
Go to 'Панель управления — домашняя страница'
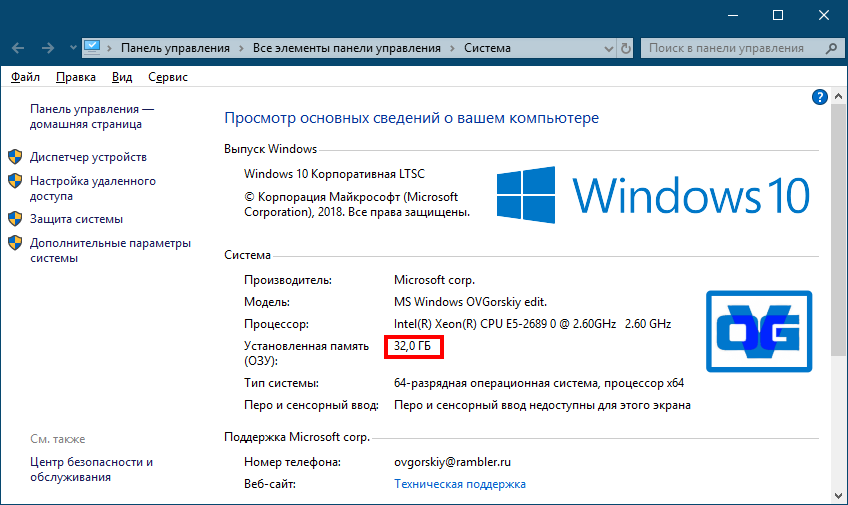92,116
